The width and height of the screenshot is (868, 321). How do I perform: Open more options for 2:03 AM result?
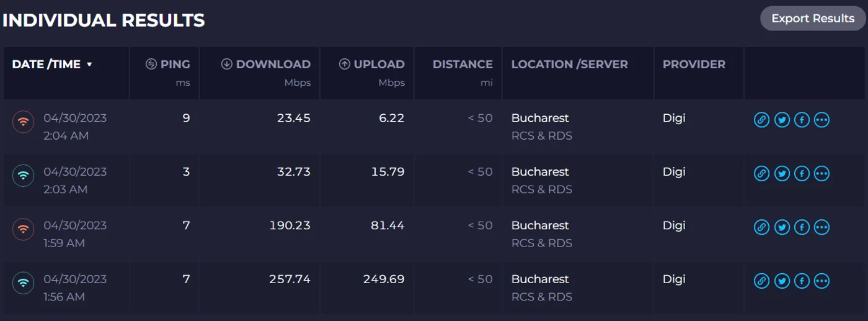[x=821, y=174]
